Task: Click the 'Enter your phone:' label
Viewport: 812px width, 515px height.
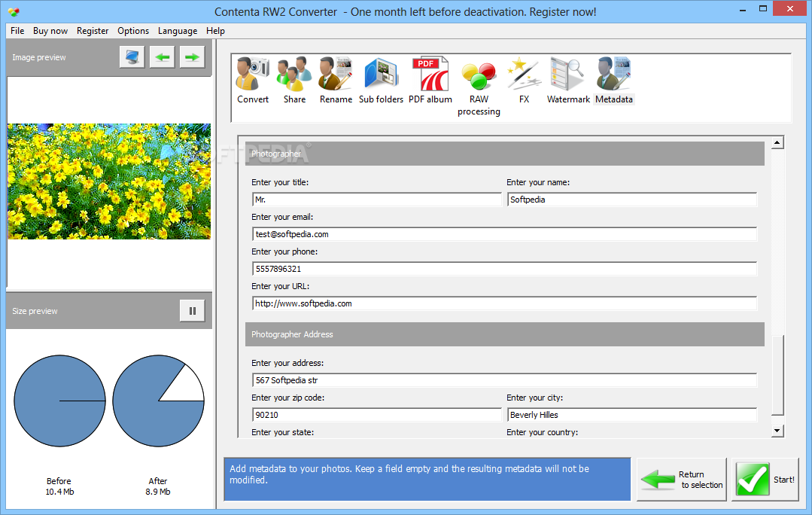Action: coord(284,251)
